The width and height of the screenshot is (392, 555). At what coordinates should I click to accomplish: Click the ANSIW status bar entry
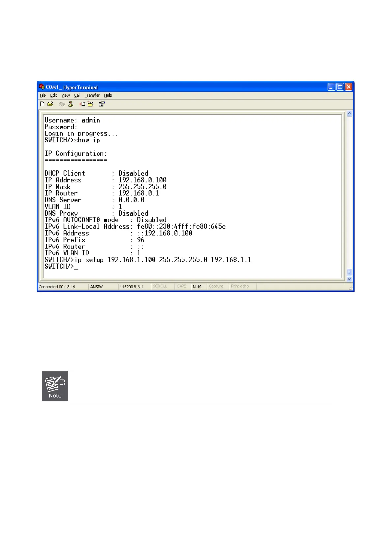click(97, 287)
